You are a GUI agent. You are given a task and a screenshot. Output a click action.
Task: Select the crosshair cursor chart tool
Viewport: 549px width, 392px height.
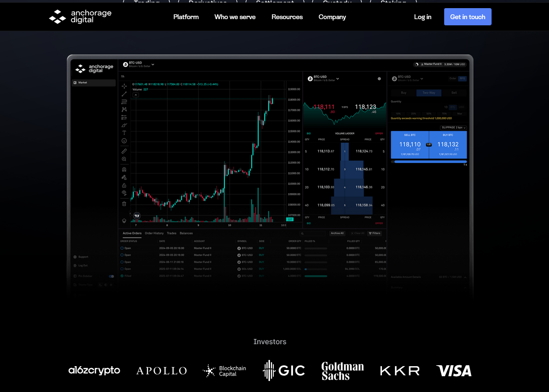point(124,86)
